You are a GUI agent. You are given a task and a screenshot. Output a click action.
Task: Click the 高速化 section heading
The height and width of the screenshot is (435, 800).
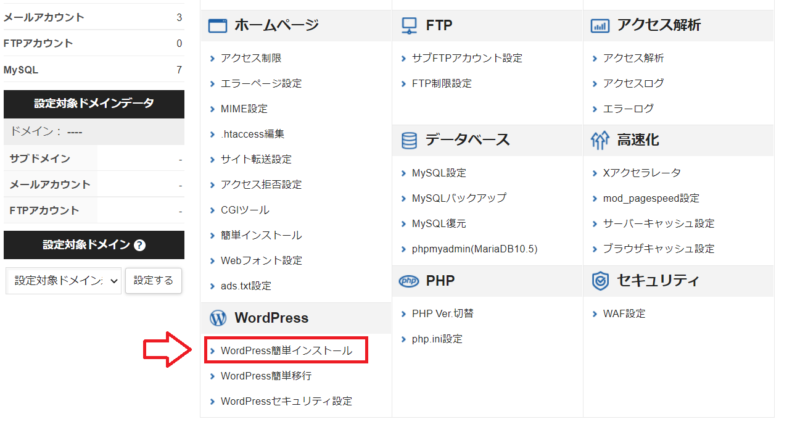tap(638, 140)
